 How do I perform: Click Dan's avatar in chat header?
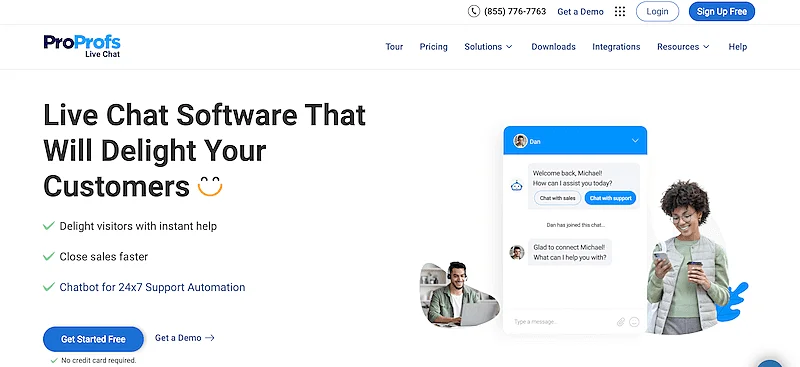(520, 141)
